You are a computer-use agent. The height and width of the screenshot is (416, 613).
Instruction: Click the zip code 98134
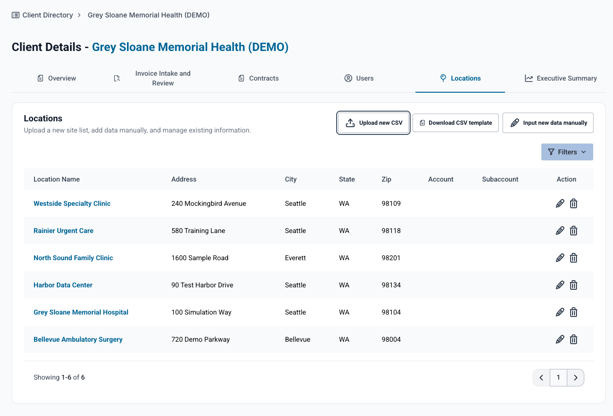point(391,285)
